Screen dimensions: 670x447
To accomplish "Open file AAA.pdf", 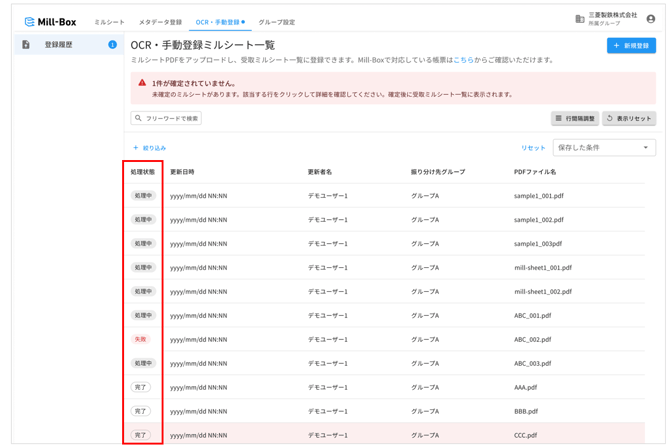I will click(526, 387).
